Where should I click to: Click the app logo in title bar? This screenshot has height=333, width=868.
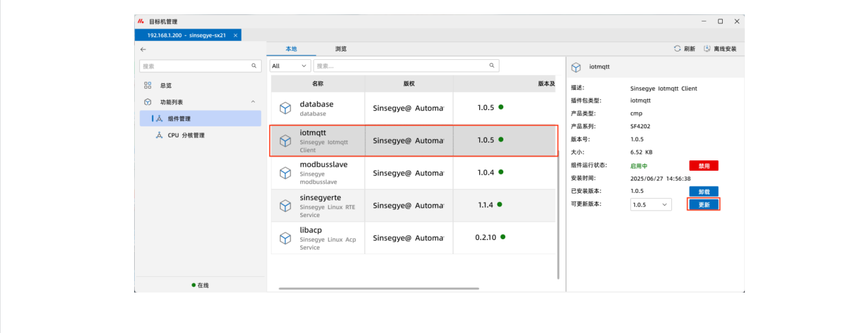pos(140,21)
